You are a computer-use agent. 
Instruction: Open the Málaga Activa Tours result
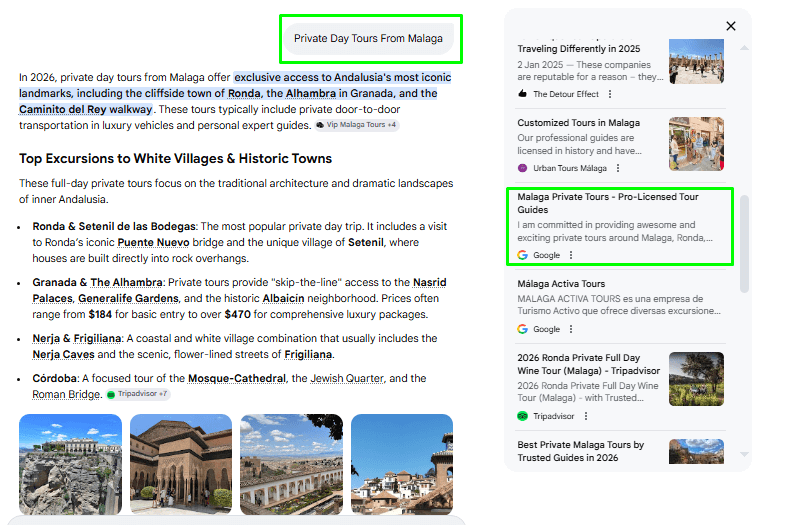click(x=561, y=284)
